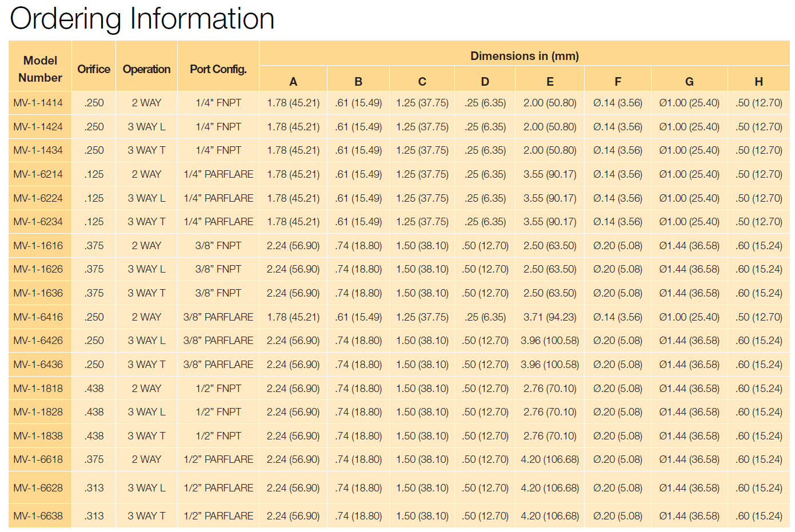Select model number MV-1-6224

click(x=38, y=198)
